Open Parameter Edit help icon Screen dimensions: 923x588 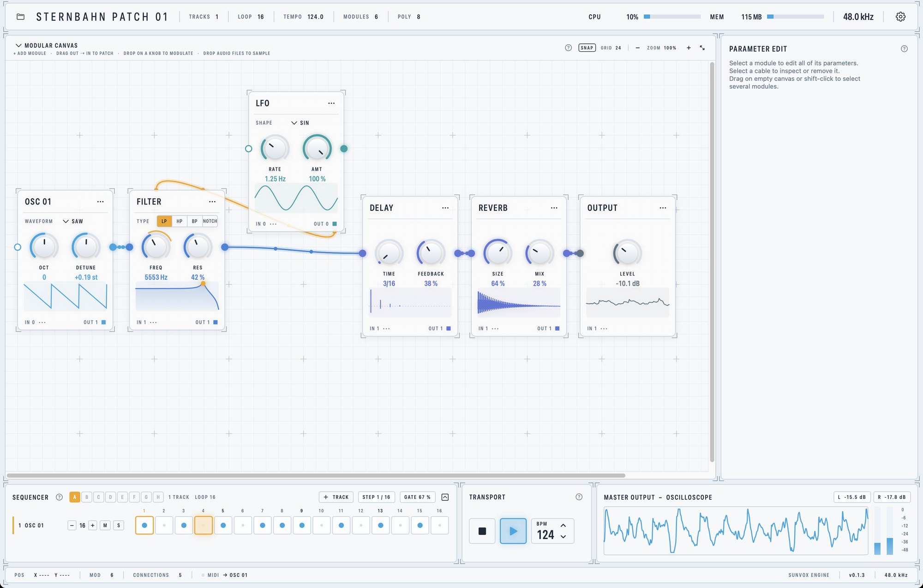tap(904, 48)
